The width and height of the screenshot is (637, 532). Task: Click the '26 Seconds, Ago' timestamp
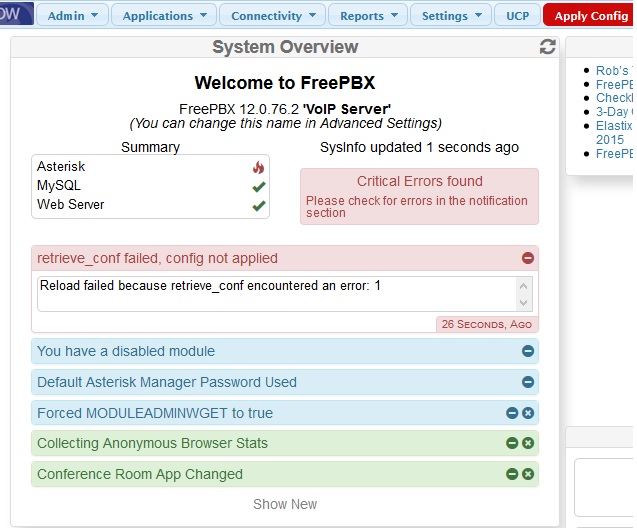click(x=487, y=324)
